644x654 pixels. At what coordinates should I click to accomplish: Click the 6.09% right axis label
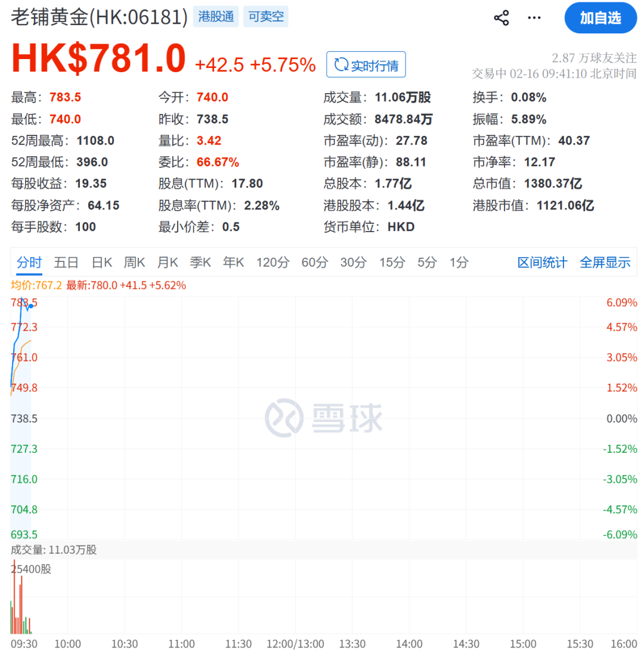[x=621, y=303]
